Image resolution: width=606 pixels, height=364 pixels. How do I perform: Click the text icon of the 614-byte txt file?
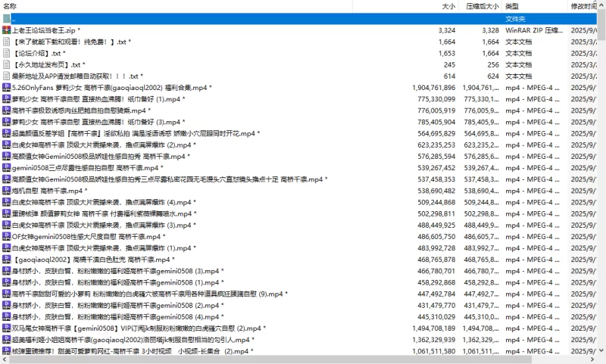pos(6,76)
